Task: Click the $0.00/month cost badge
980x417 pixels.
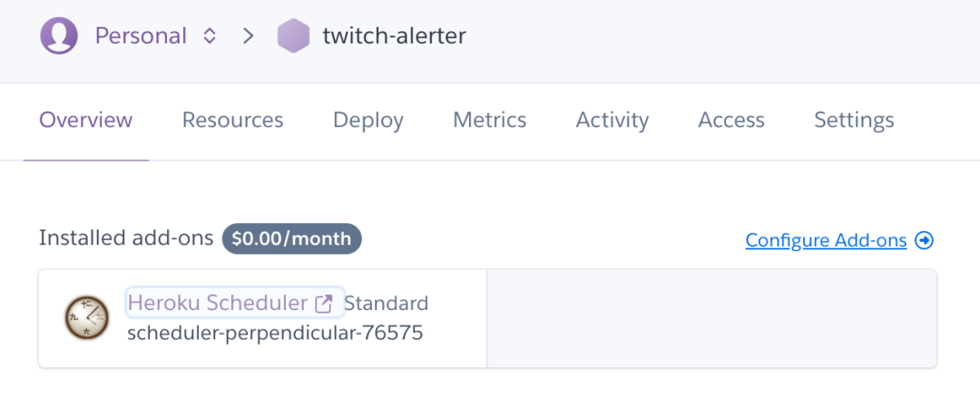Action: click(292, 239)
